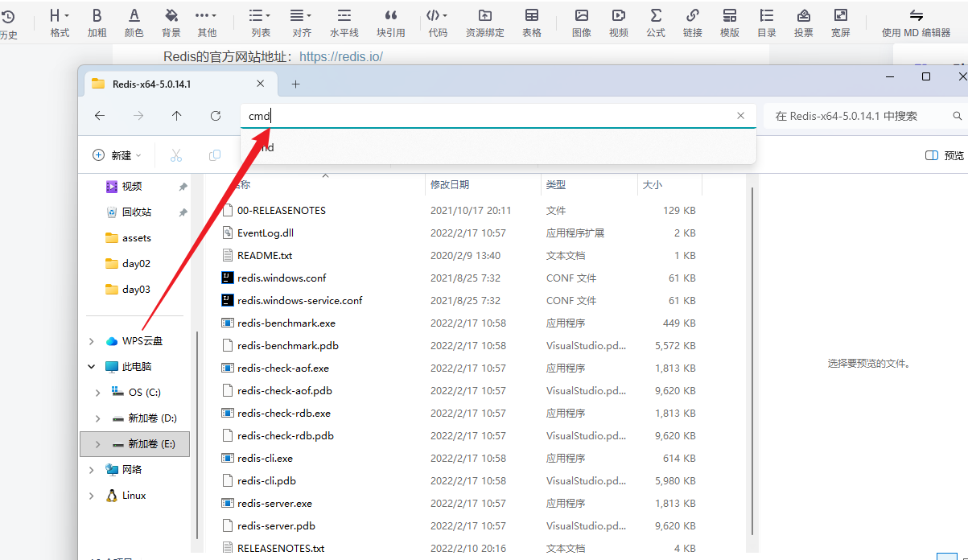The width and height of the screenshot is (968, 560).
Task: Collapse the 此电脑 tree node
Action: pyautogui.click(x=92, y=367)
